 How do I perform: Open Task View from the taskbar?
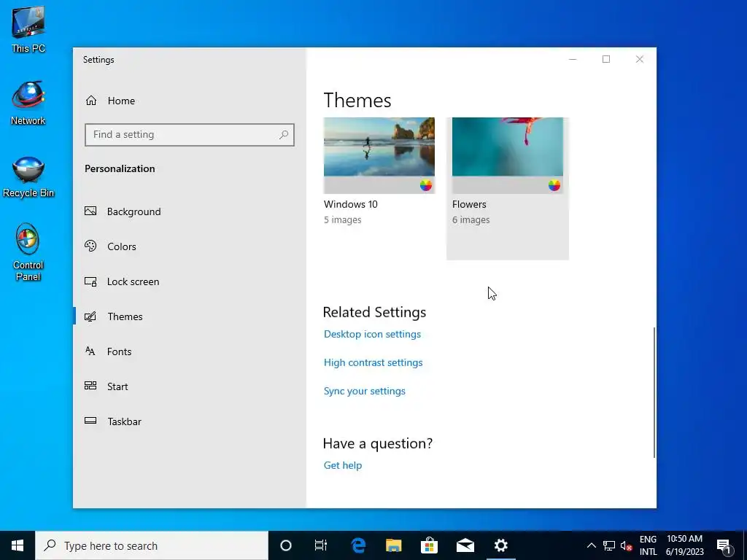tap(321, 545)
